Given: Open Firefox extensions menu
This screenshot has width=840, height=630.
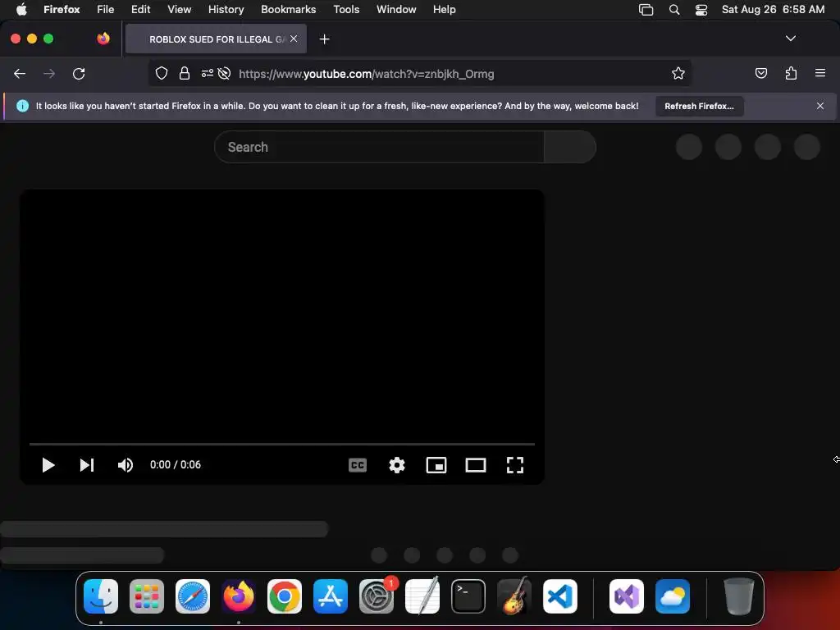Looking at the screenshot, I should point(791,73).
